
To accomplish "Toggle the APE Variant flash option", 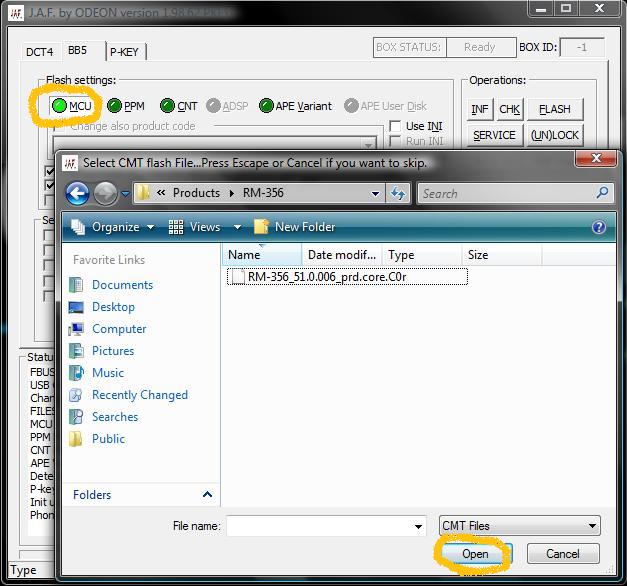I will (x=296, y=106).
